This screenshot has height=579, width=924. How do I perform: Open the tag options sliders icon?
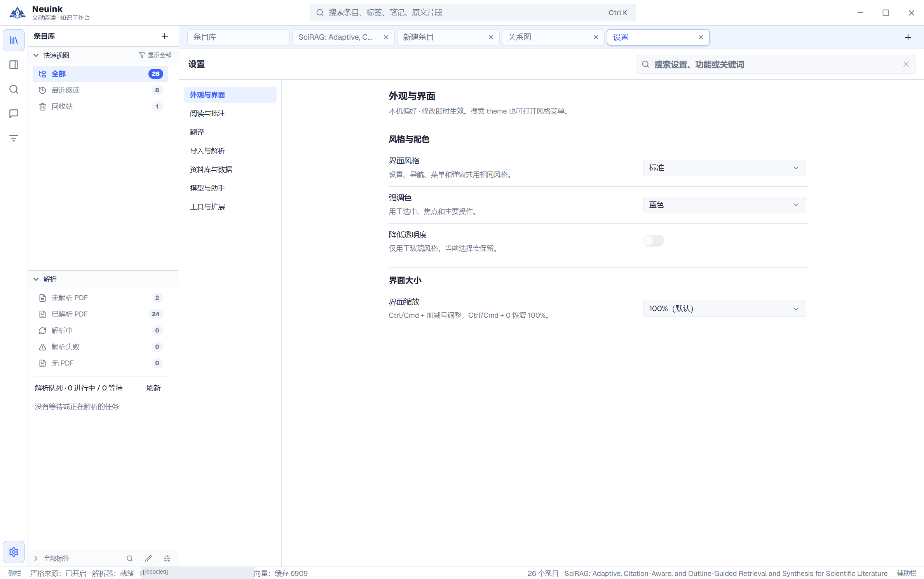167,558
